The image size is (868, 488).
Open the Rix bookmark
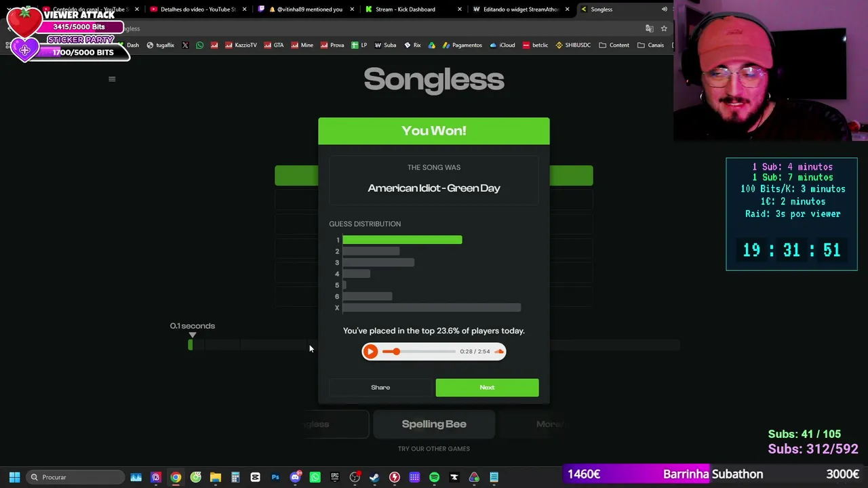[x=412, y=45]
